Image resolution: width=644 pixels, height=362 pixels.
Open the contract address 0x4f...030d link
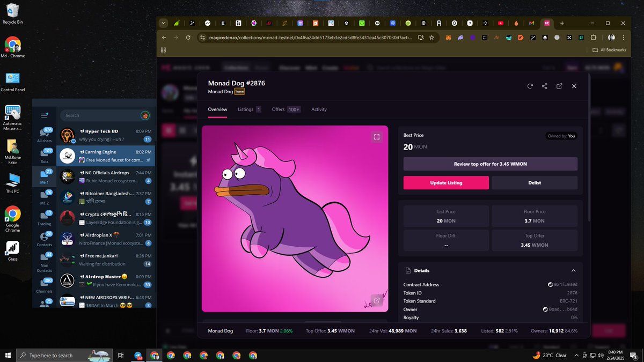pyautogui.click(x=562, y=285)
